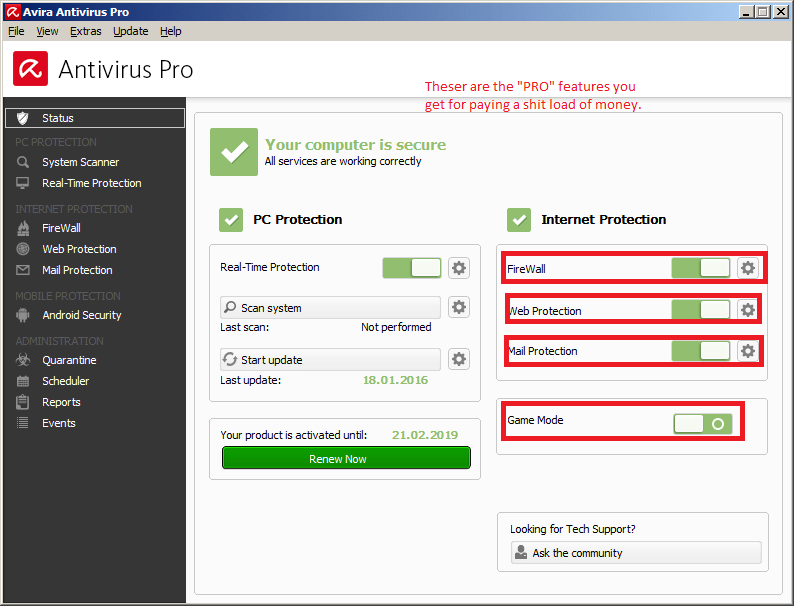Select Status in the sidebar
794x606 pixels.
click(x=95, y=118)
